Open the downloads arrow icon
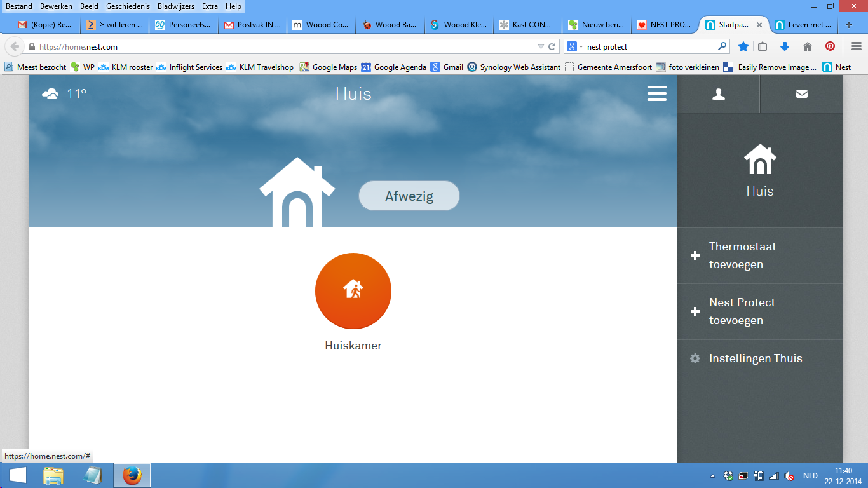The image size is (868, 488). click(785, 46)
